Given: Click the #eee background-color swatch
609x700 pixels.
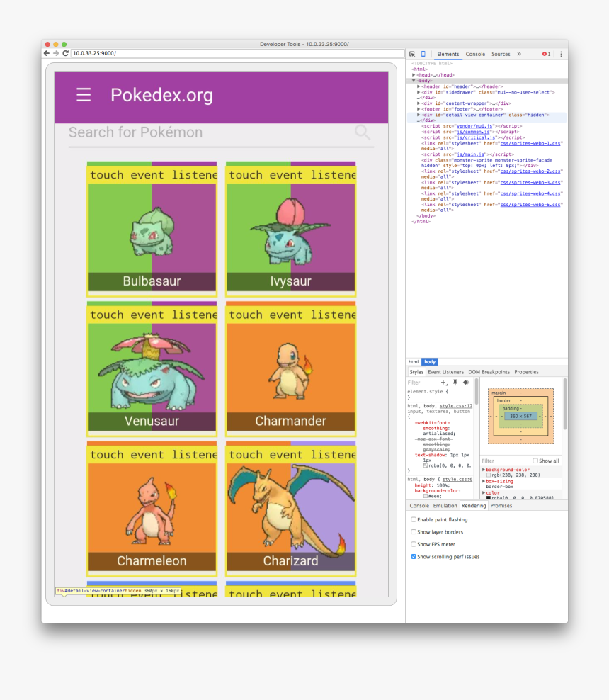Looking at the screenshot, I should [x=425, y=496].
